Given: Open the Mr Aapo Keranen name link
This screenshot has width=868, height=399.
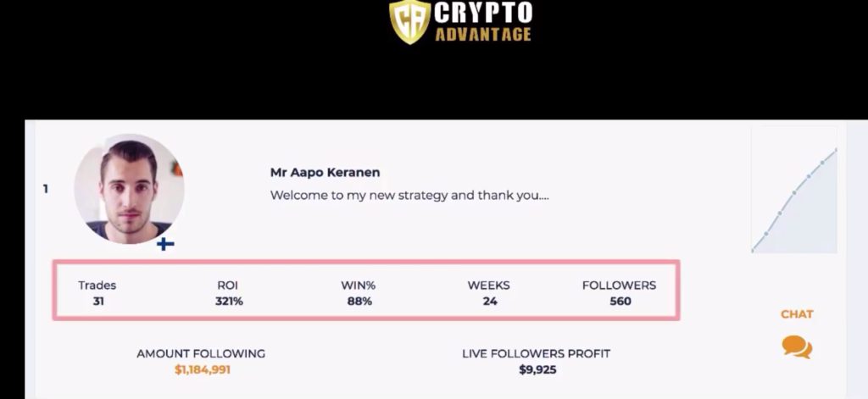Looking at the screenshot, I should pos(325,172).
